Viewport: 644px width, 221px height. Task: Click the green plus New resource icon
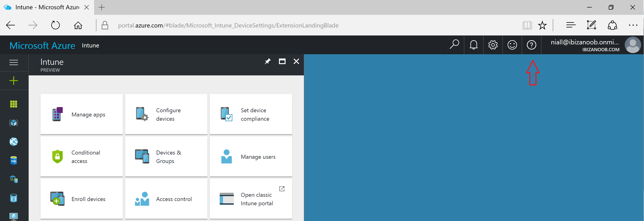coord(14,81)
